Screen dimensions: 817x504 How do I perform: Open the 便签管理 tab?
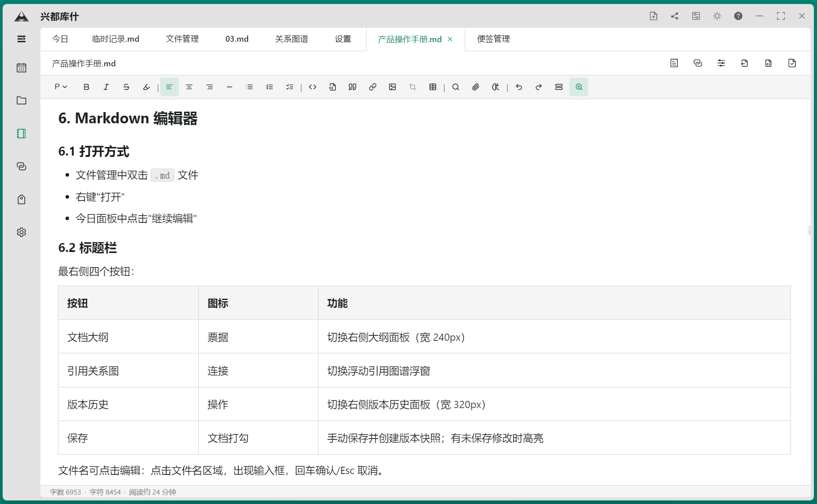[x=494, y=39]
